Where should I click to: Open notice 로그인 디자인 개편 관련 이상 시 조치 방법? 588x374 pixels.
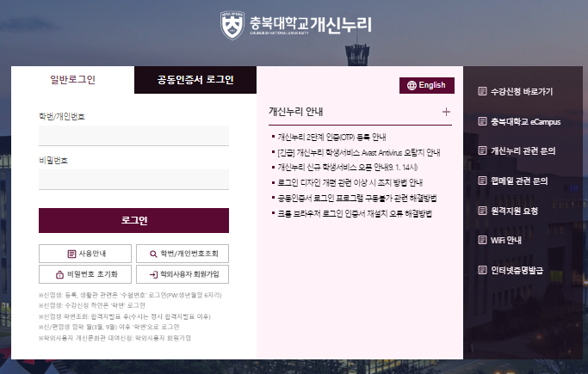(x=350, y=182)
